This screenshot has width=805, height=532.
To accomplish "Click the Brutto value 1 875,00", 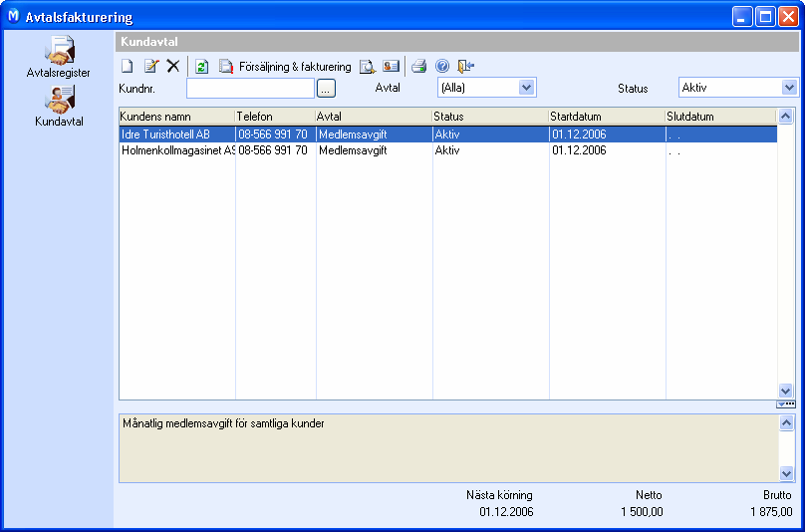I will click(x=771, y=512).
